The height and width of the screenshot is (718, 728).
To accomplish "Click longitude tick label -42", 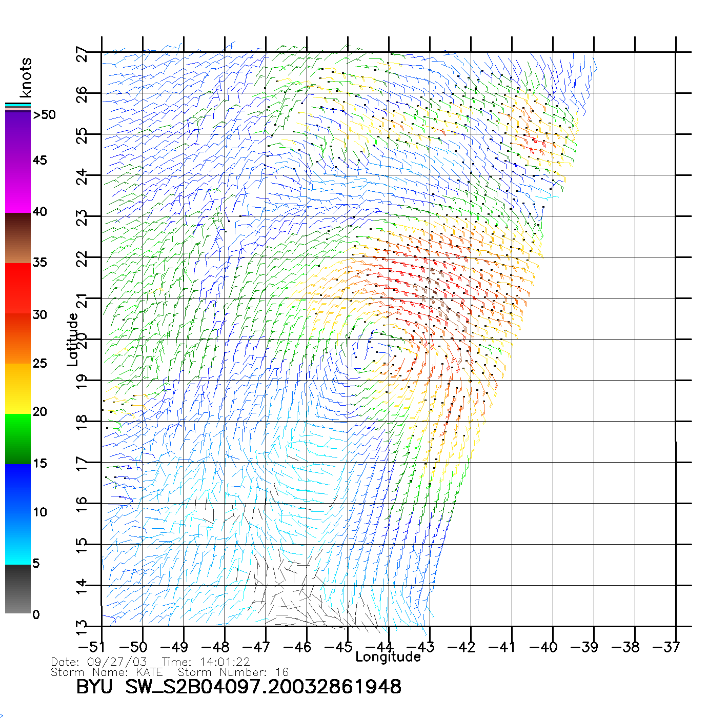I will point(461,647).
